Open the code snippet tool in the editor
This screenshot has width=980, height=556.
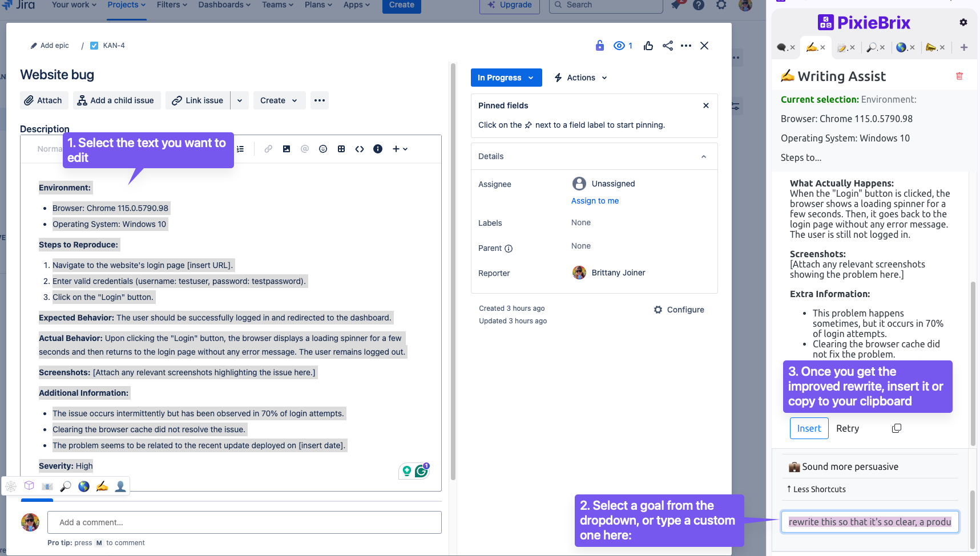[360, 149]
